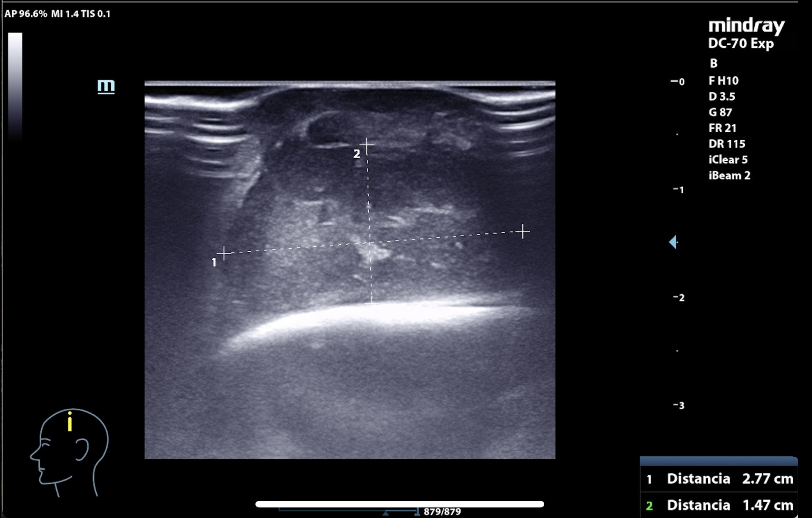The image size is (812, 518).
Task: Click the blue 'm' probe orientation marker
Action: [x=106, y=86]
